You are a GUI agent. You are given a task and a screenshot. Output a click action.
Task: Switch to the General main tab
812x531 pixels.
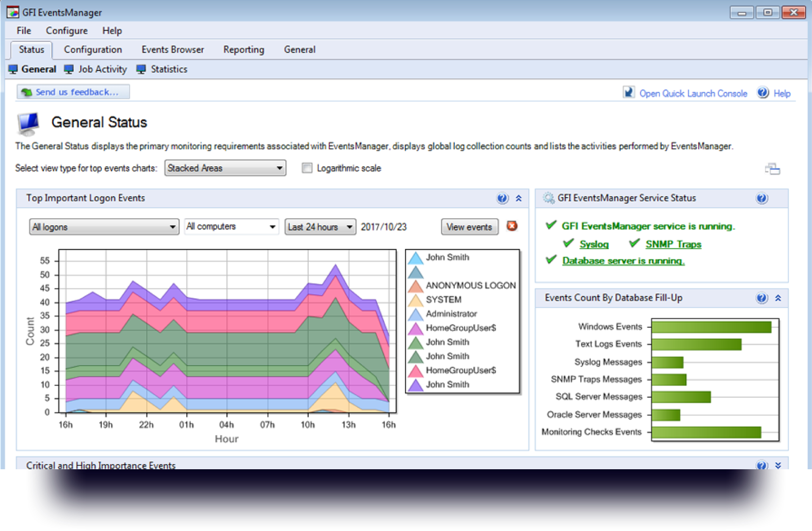(x=299, y=50)
